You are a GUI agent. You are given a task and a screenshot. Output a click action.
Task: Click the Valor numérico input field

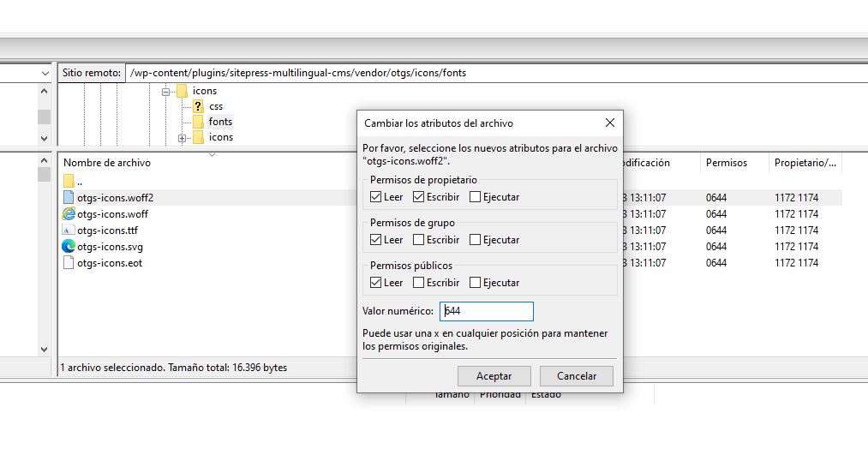pyautogui.click(x=486, y=311)
